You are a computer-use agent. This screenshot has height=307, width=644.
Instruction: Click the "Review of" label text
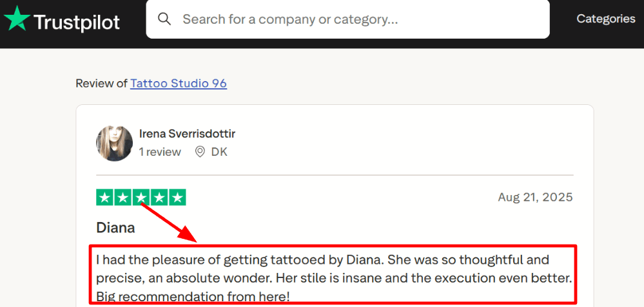[101, 83]
